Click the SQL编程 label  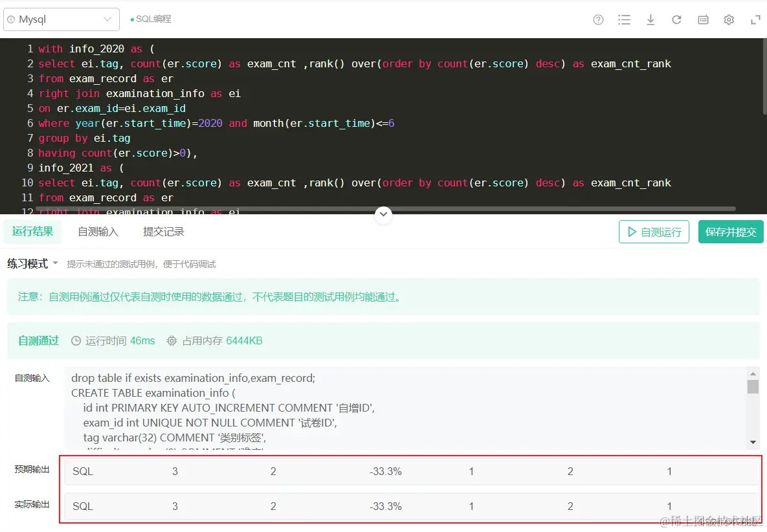pos(153,19)
